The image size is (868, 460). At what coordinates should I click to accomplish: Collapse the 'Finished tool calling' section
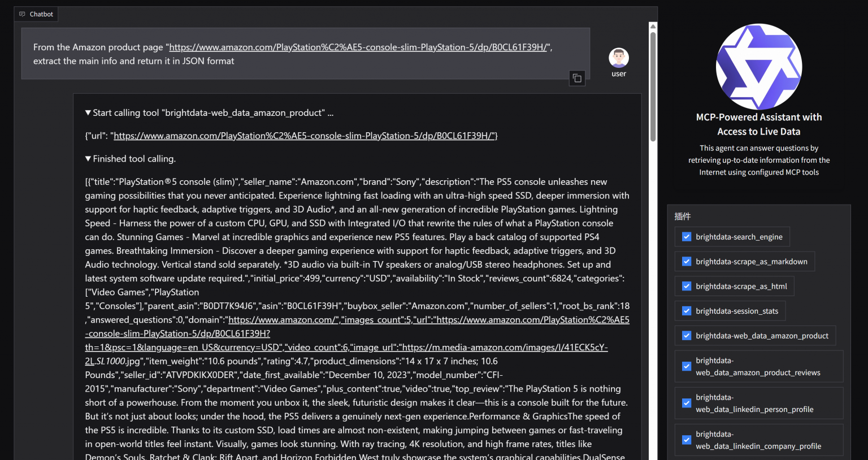click(88, 158)
